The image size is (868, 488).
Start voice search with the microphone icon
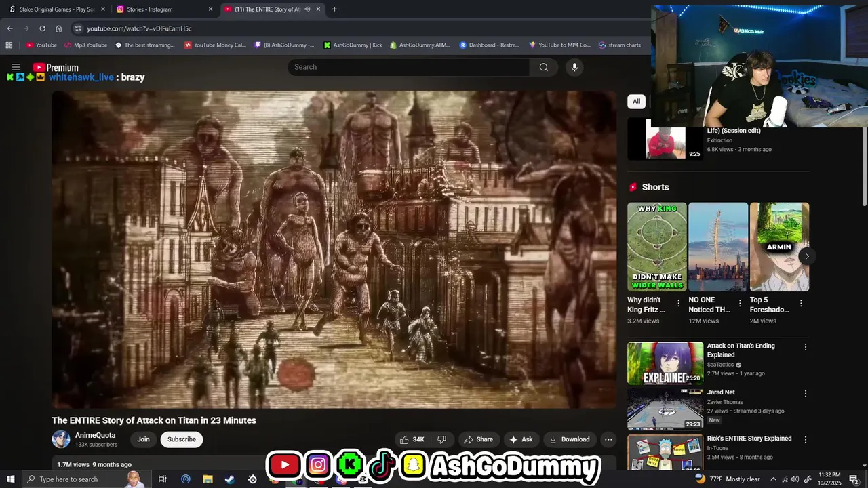(574, 67)
